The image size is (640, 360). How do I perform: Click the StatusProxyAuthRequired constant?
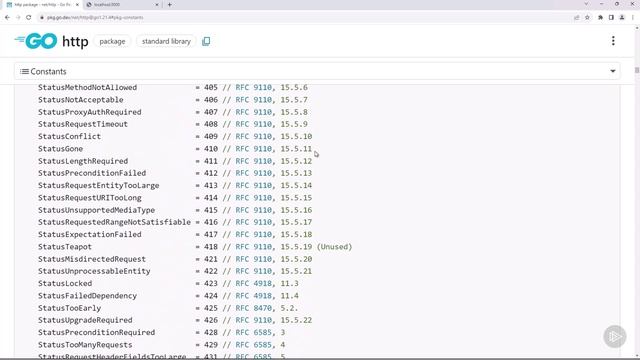(x=90, y=112)
